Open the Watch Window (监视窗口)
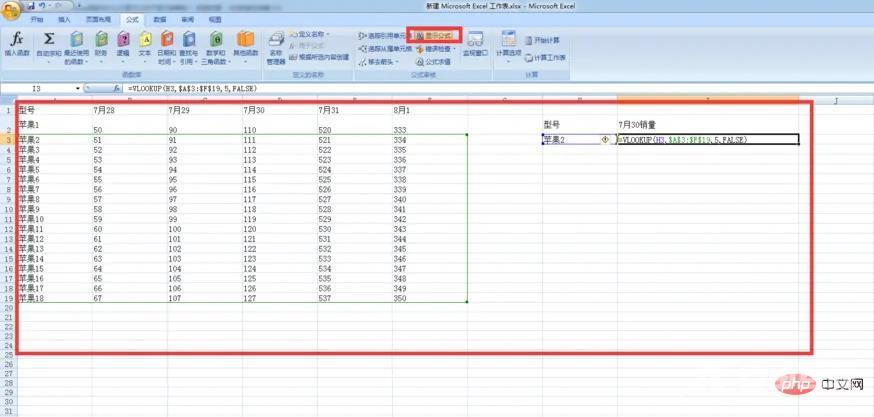 coord(476,45)
